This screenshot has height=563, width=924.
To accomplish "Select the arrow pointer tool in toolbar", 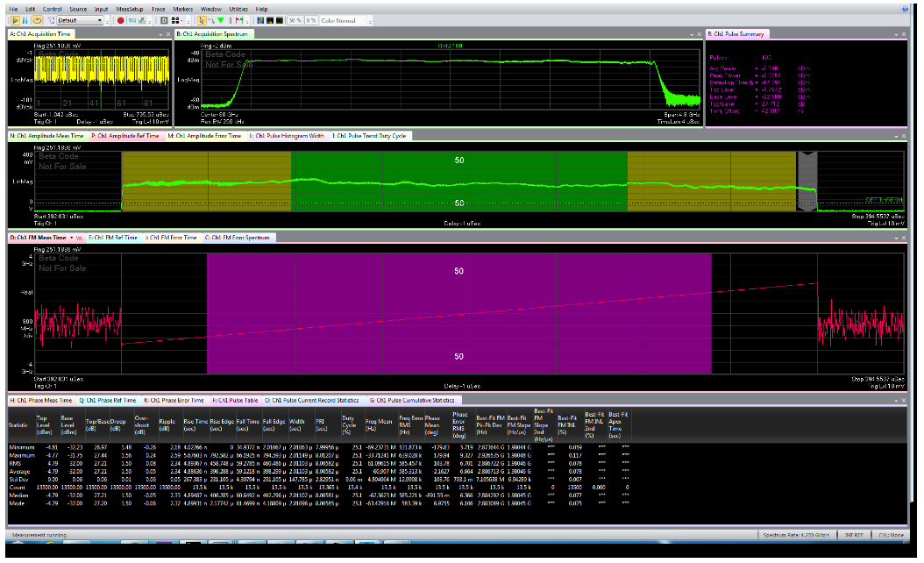I will pos(201,20).
